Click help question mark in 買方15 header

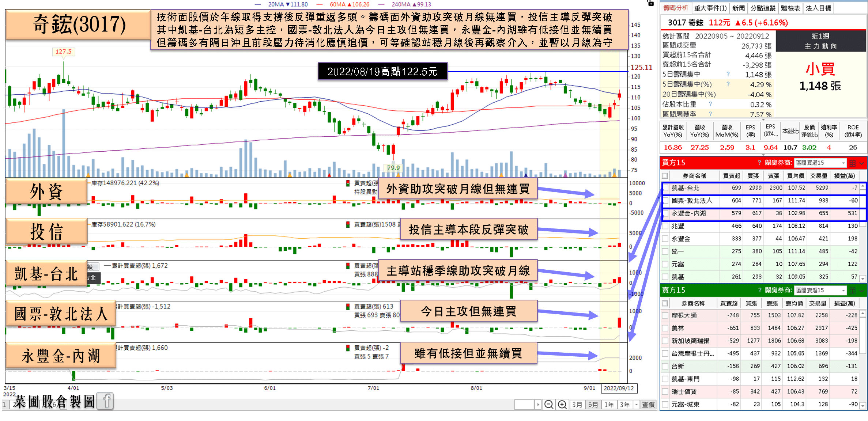pyautogui.click(x=759, y=163)
